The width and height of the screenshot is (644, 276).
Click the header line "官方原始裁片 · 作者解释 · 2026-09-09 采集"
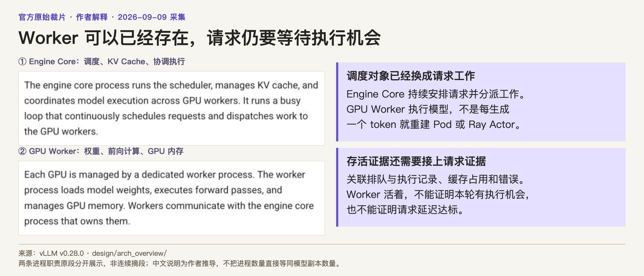[102, 17]
